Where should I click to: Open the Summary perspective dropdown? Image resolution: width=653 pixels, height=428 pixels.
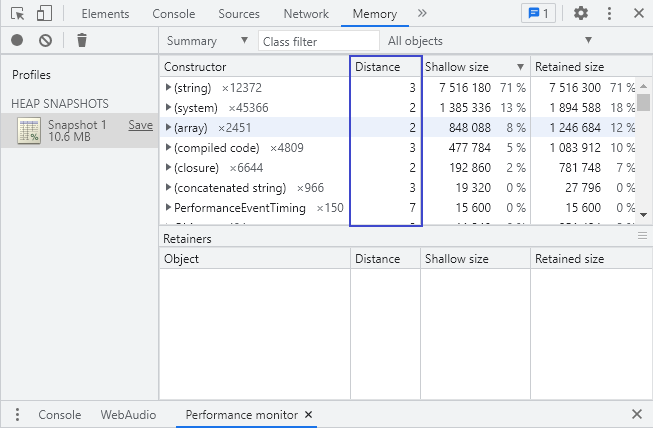click(x=207, y=41)
